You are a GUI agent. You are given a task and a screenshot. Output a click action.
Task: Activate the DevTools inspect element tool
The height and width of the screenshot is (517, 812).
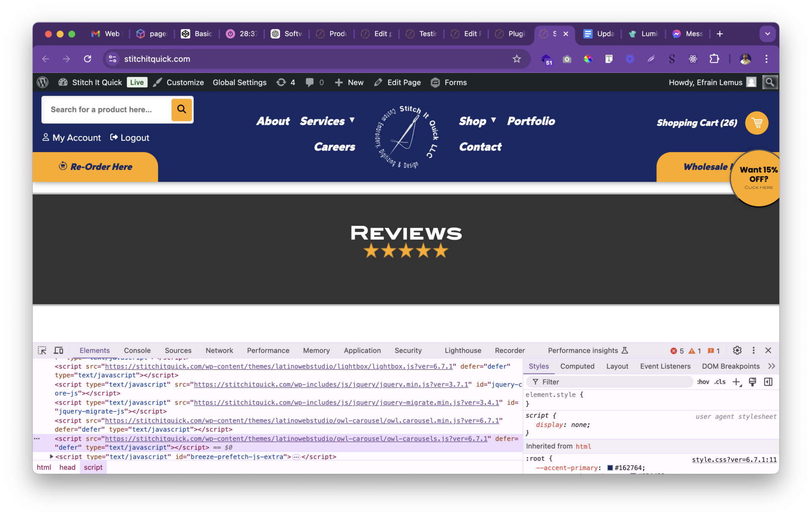42,350
